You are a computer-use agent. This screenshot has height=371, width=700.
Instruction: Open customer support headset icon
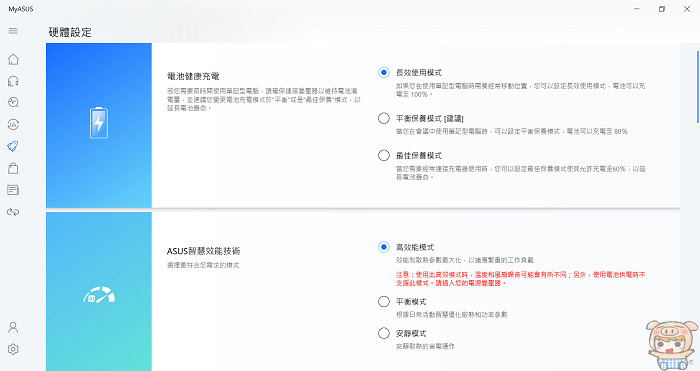point(13,81)
